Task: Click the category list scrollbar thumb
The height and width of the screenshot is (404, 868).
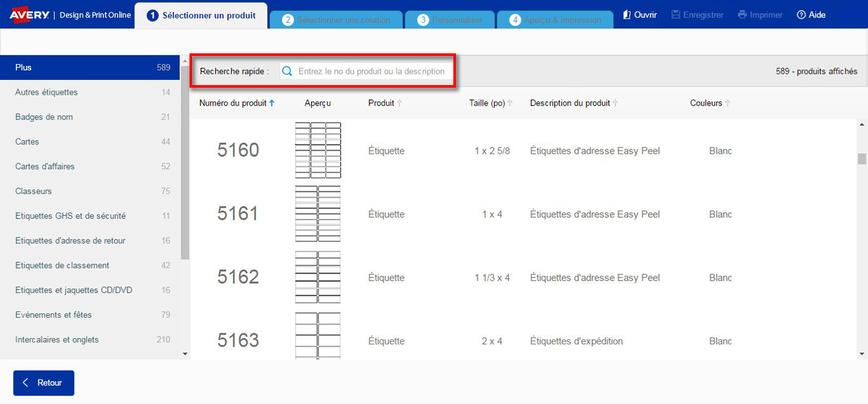Action: click(185, 163)
